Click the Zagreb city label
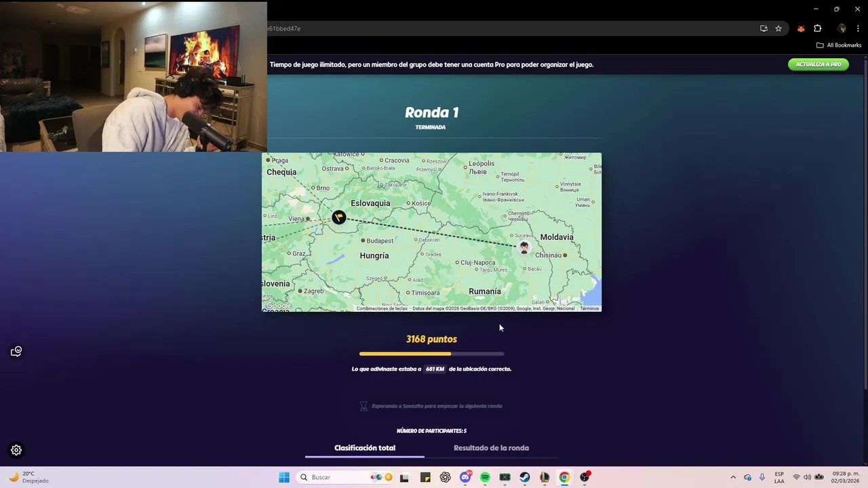This screenshot has width=868, height=488. 313,291
